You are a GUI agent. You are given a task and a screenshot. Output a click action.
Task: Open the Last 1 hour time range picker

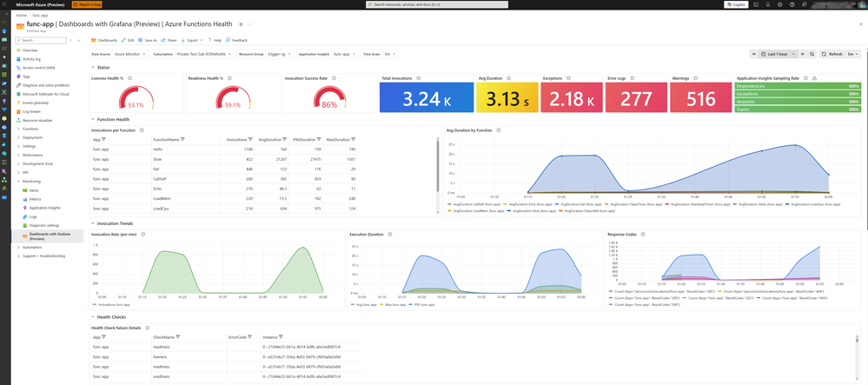pos(779,54)
